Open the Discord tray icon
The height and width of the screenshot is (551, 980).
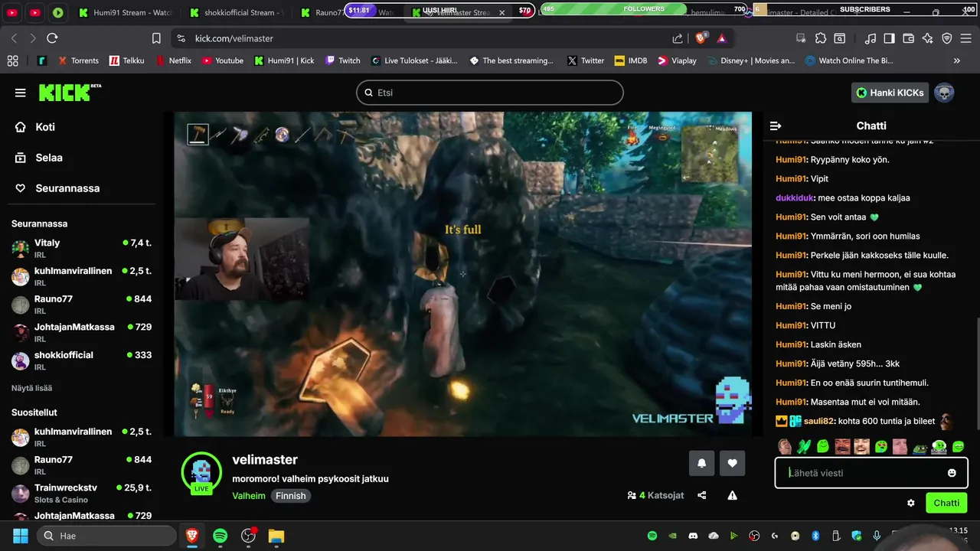tap(694, 536)
